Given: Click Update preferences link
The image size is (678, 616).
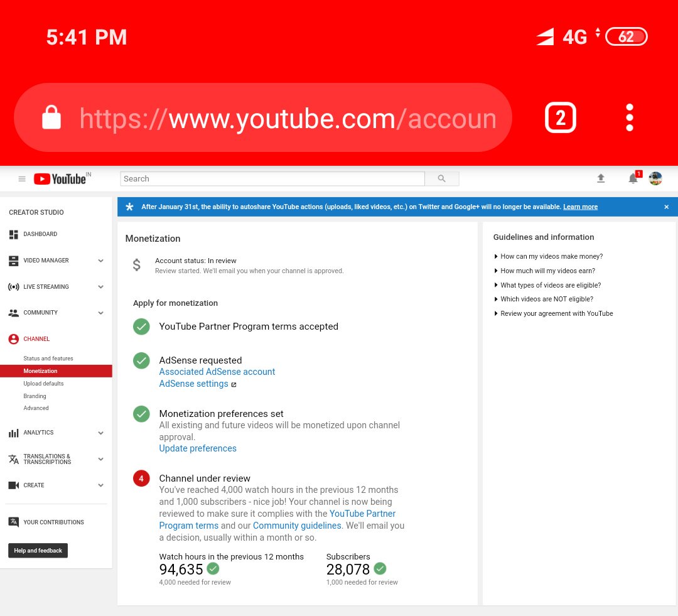Looking at the screenshot, I should click(x=198, y=448).
